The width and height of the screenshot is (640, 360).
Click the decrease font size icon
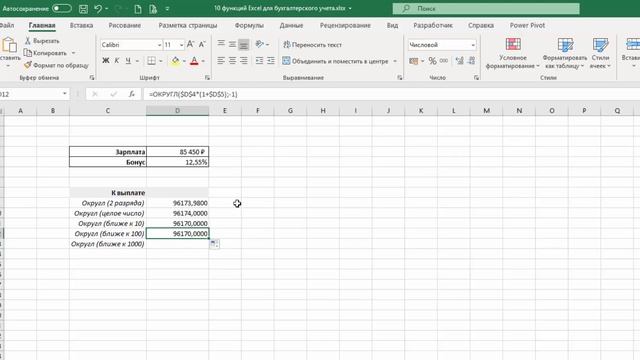202,44
